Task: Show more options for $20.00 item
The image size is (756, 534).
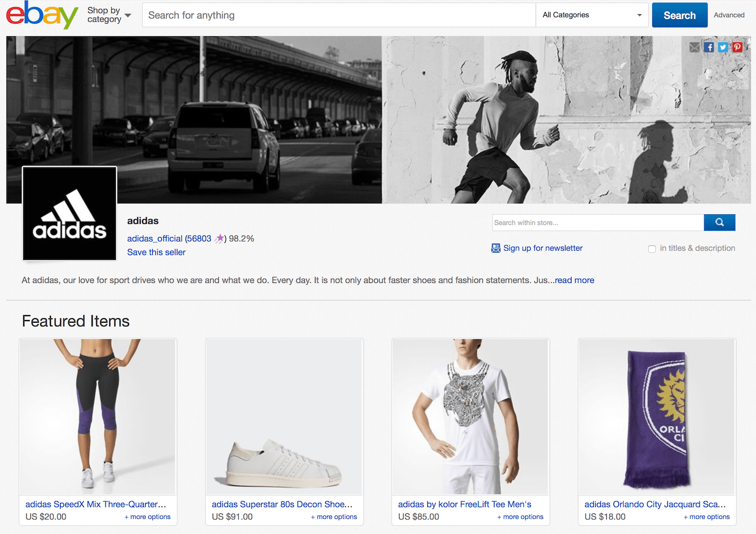Action: pos(147,517)
